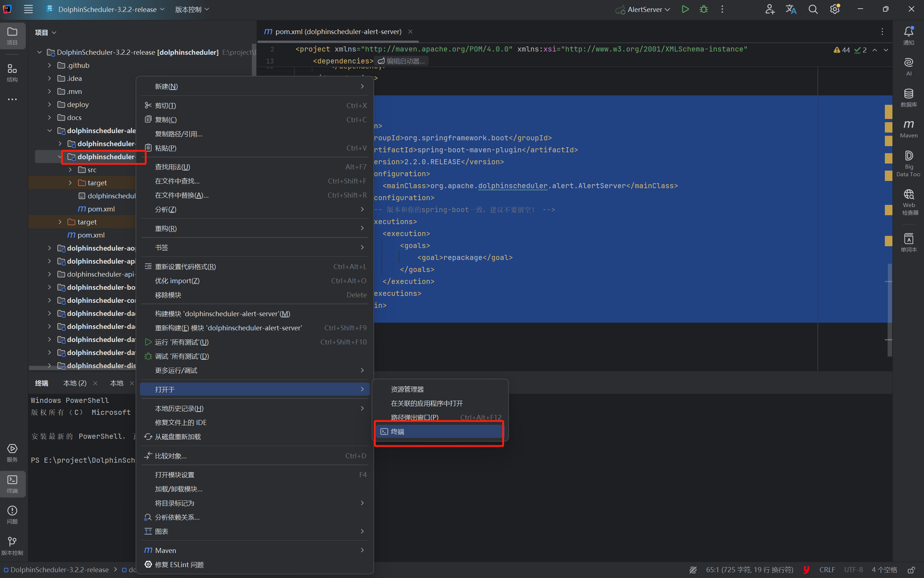Click the CRLF line separator in status bar
The width and height of the screenshot is (924, 578).
826,570
